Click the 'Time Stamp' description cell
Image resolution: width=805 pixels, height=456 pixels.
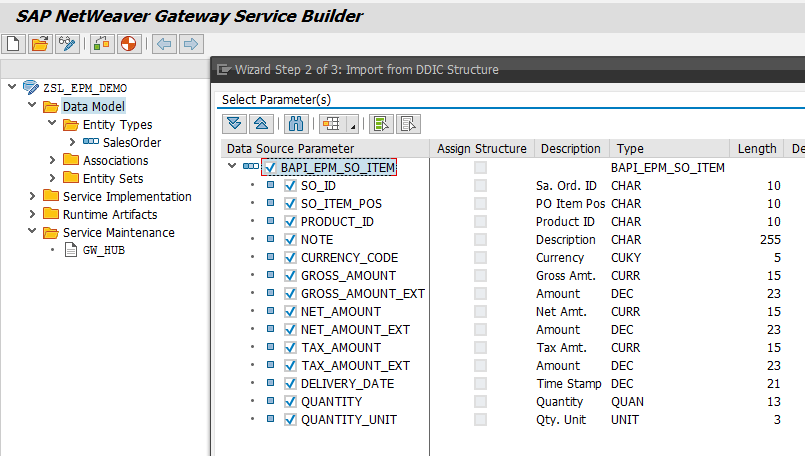(x=569, y=384)
